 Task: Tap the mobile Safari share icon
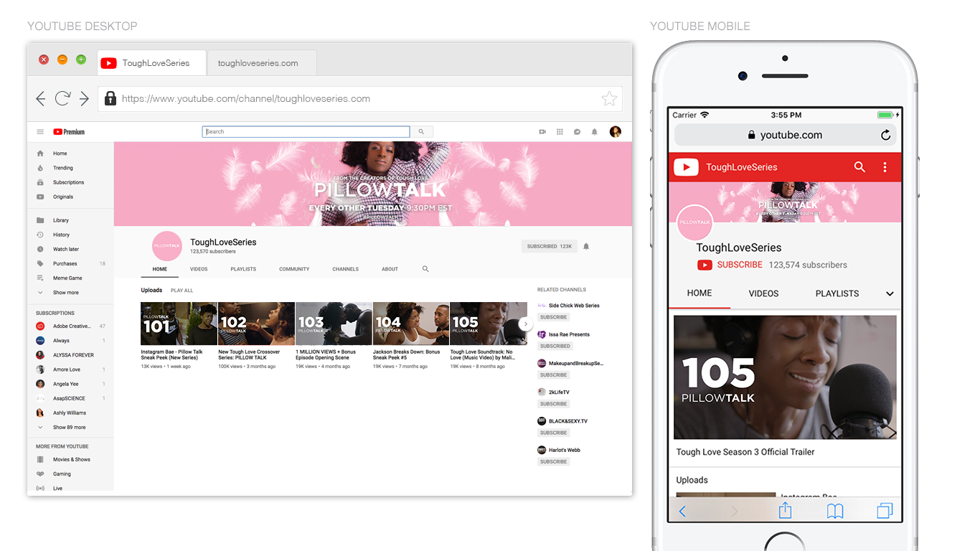(785, 510)
